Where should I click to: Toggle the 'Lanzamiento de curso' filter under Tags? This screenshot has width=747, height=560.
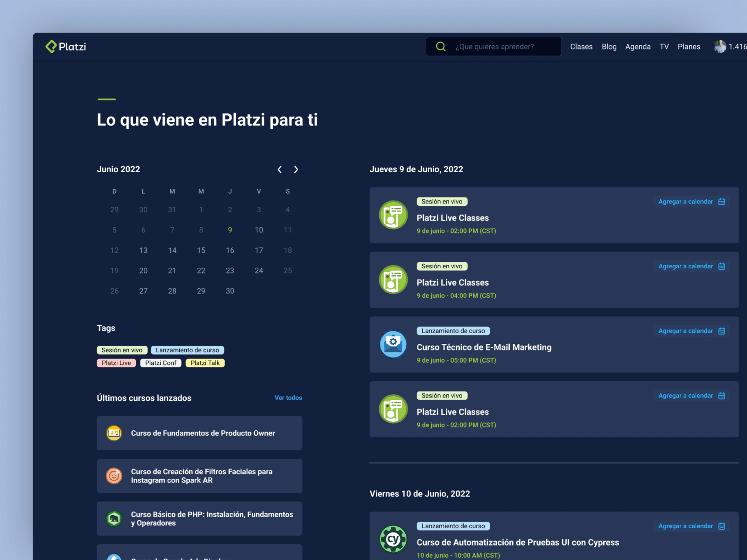click(188, 350)
